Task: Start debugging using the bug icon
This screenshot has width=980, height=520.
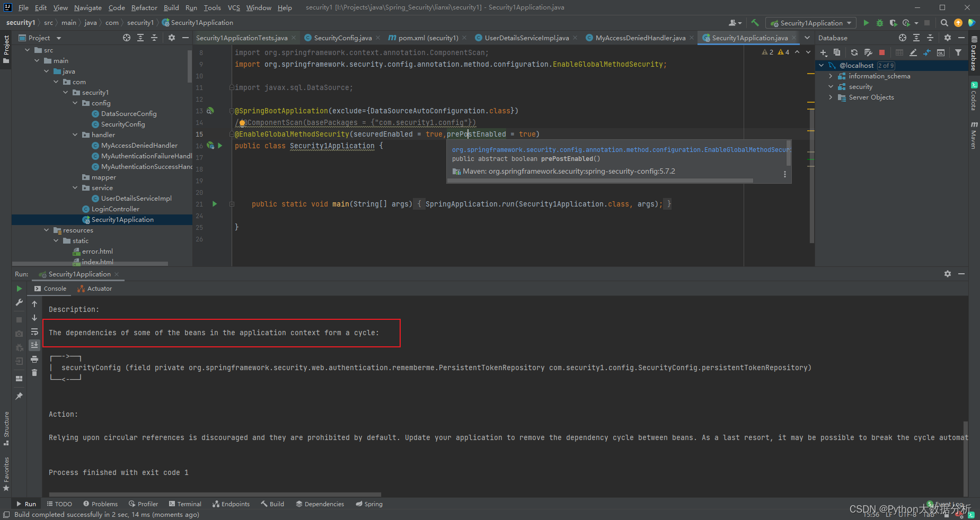Action: coord(880,23)
